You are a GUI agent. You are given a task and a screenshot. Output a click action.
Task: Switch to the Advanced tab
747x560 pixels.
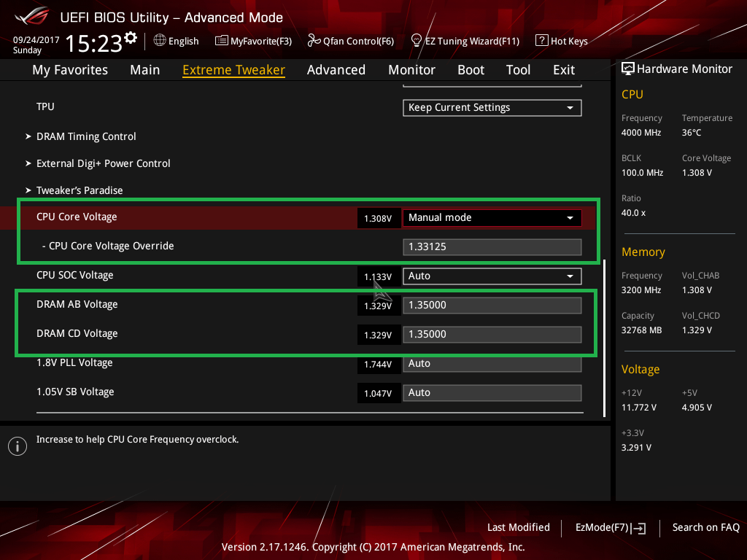click(336, 70)
